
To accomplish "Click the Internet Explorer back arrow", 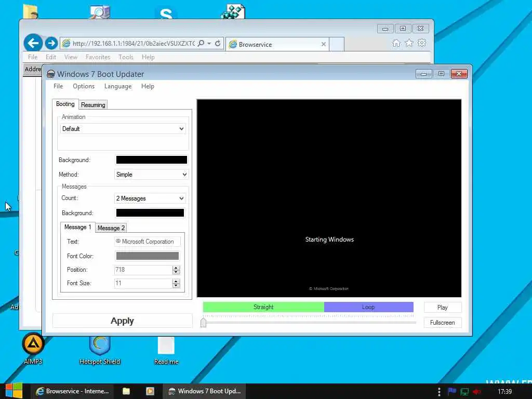I will click(x=33, y=43).
